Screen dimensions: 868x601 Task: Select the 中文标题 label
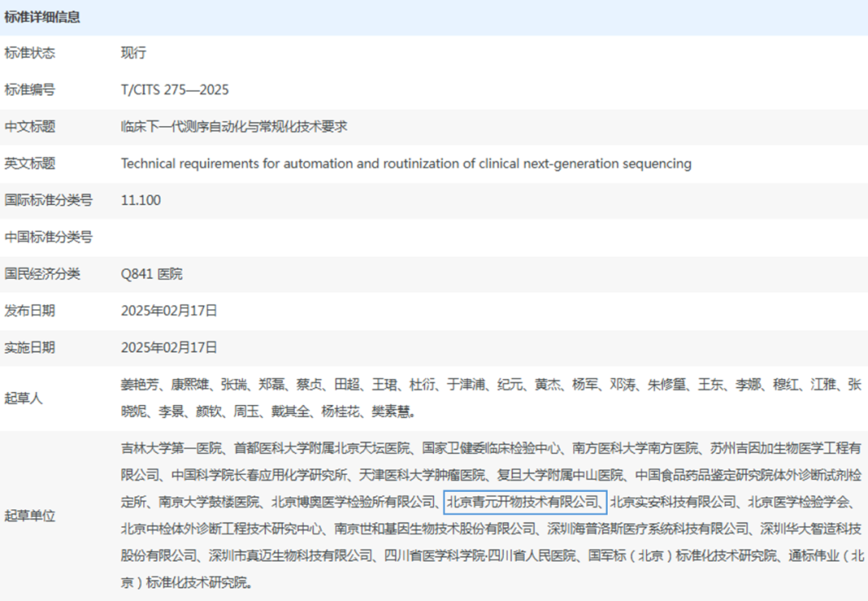(x=30, y=127)
